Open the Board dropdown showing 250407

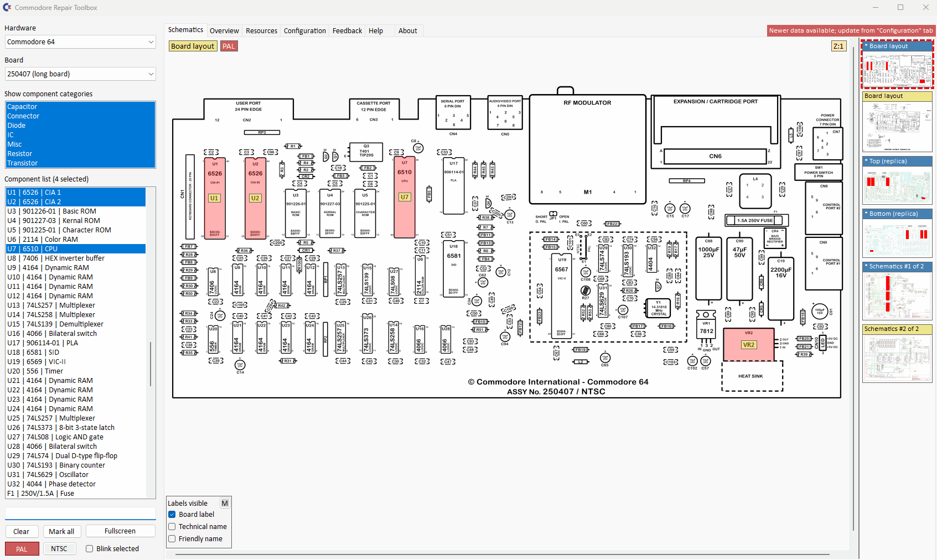tap(80, 74)
